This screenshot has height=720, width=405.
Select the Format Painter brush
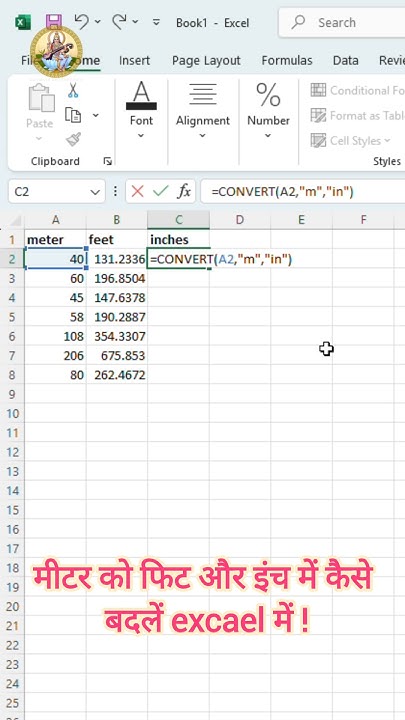[x=73, y=139]
